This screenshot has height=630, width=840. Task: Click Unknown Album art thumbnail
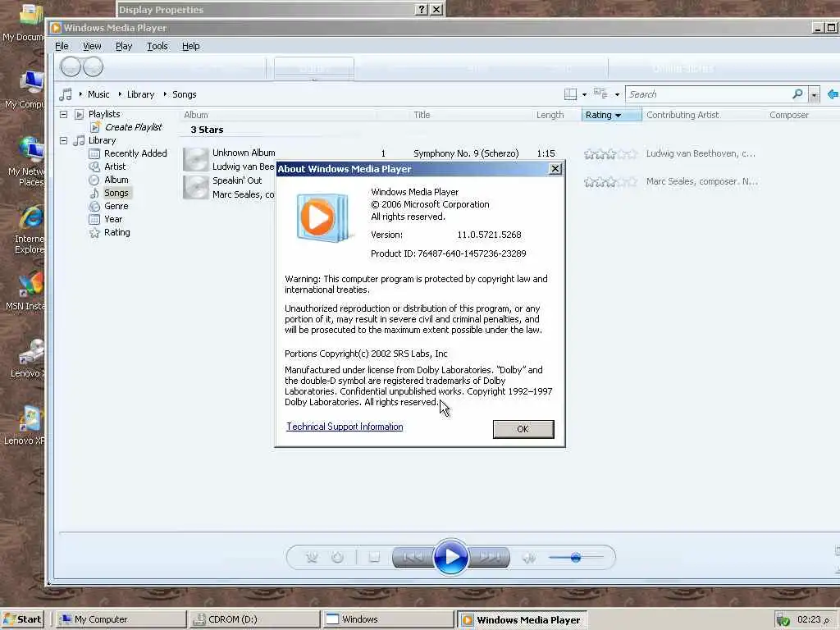[x=195, y=160]
